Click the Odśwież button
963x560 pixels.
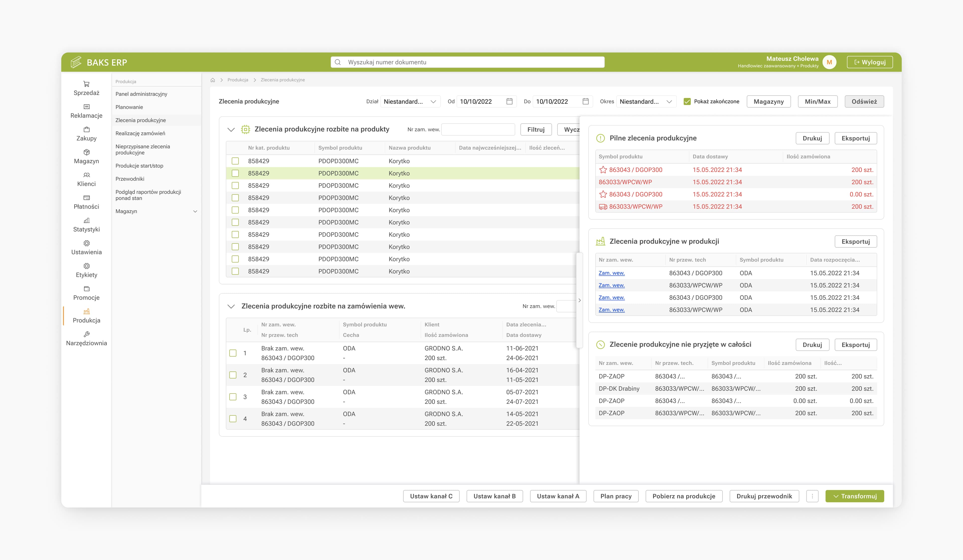[x=864, y=102]
